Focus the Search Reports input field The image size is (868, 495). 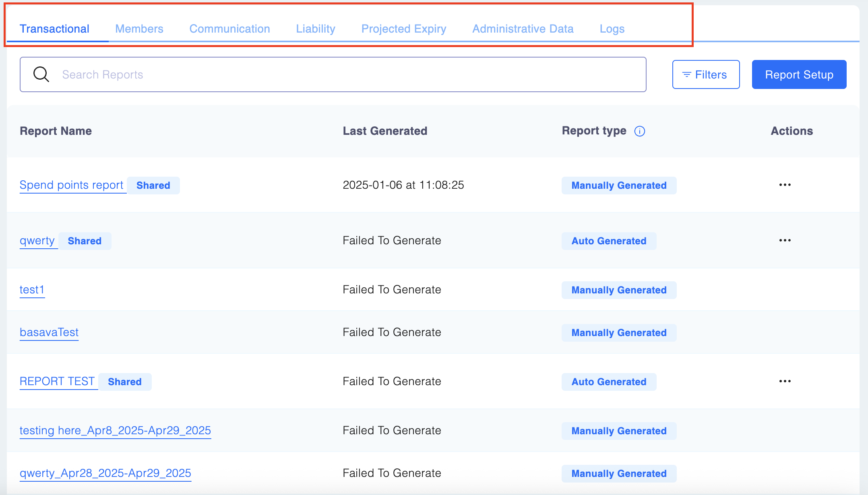click(346, 74)
